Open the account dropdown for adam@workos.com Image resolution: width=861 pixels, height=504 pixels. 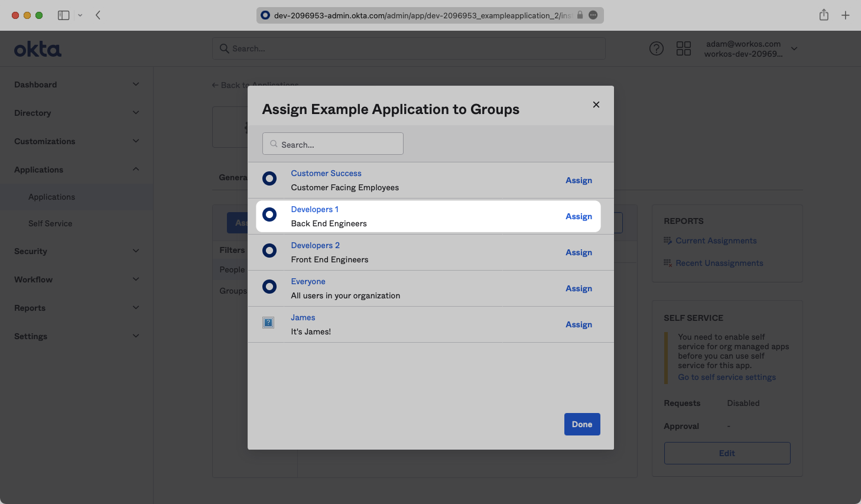(794, 48)
